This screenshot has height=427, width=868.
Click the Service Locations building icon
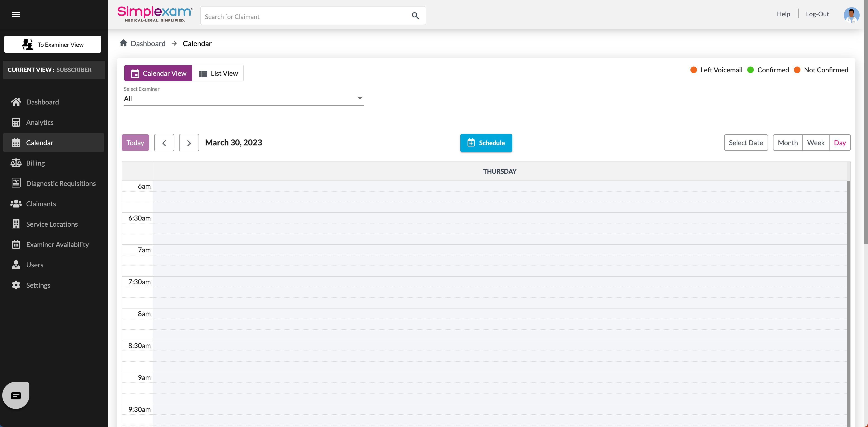click(x=16, y=224)
